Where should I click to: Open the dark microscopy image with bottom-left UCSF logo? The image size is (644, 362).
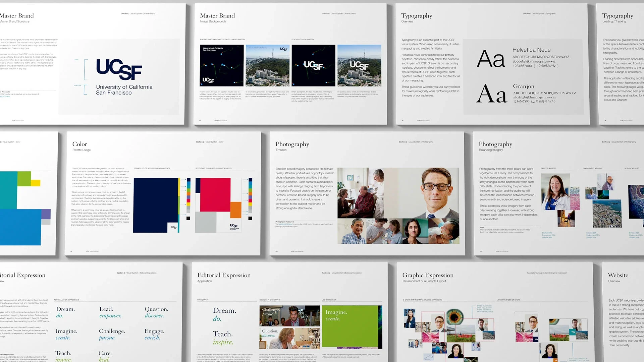coord(222,65)
